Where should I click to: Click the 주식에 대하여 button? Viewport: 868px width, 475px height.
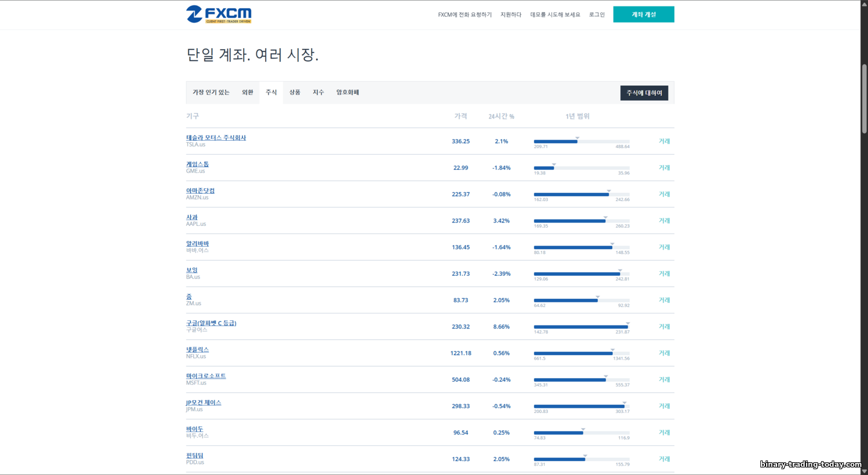(644, 93)
